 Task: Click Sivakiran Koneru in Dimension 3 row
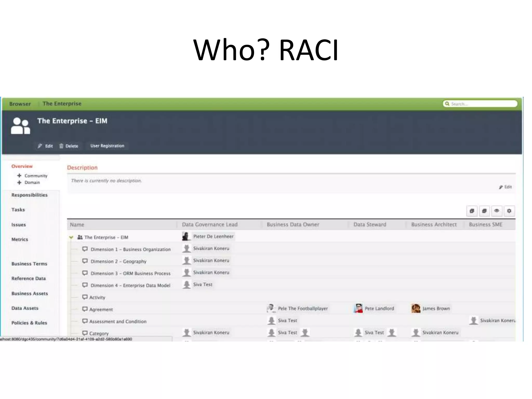(211, 272)
